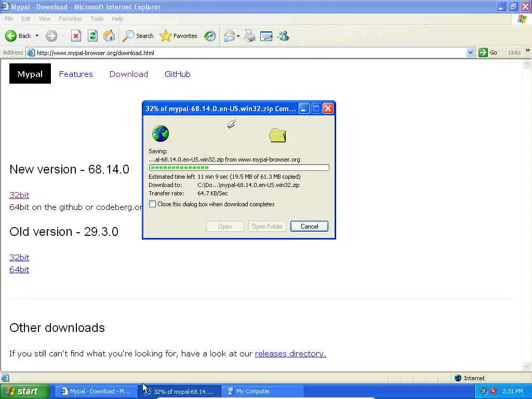The height and width of the screenshot is (399, 532).
Task: Open the History clock icon
Action: 210,36
